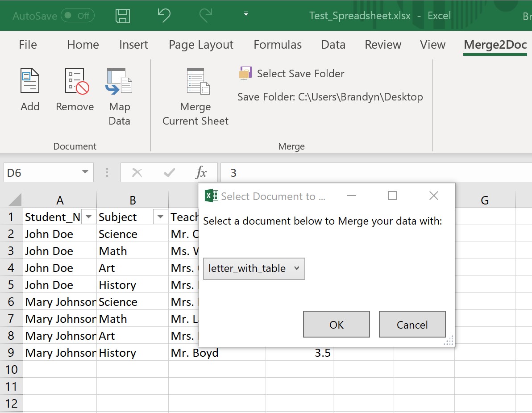Click the Math cell in row 7
This screenshot has height=413, width=532.
pyautogui.click(x=133, y=319)
